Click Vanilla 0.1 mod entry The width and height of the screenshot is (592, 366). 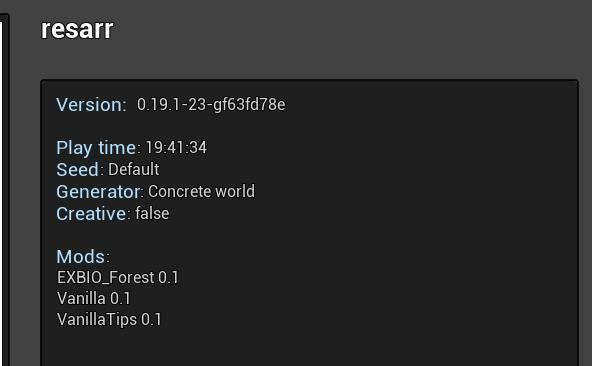coord(94,298)
